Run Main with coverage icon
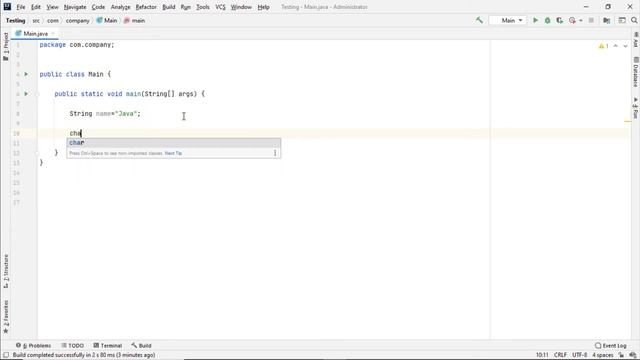640x360 pixels. pos(560,20)
